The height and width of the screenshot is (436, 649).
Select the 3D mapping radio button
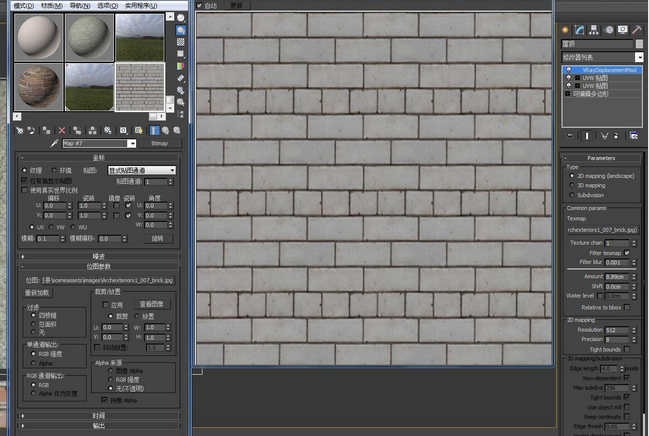click(572, 185)
